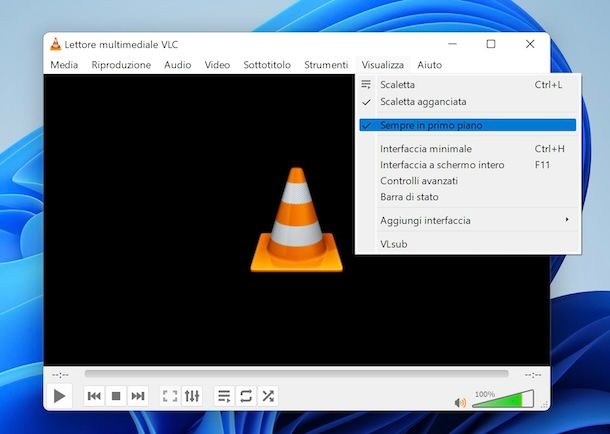This screenshot has width=610, height=434.
Task: Open the Sottotitolo menu
Action: 267,65
